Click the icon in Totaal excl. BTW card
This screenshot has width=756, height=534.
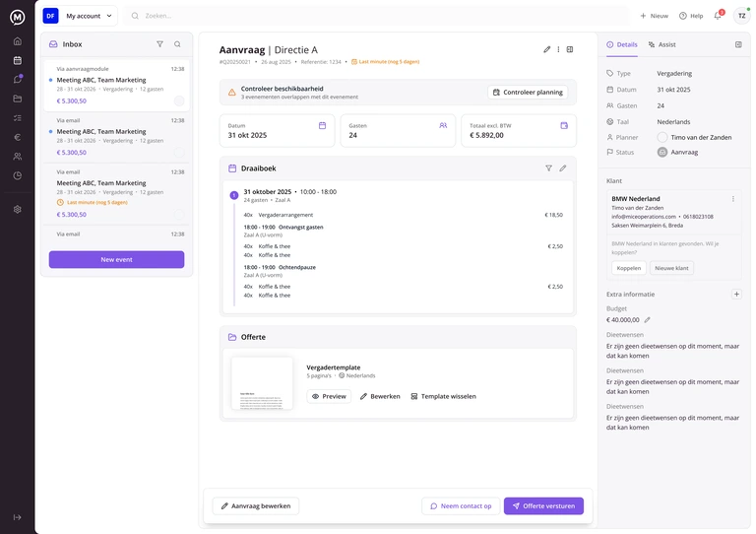564,125
